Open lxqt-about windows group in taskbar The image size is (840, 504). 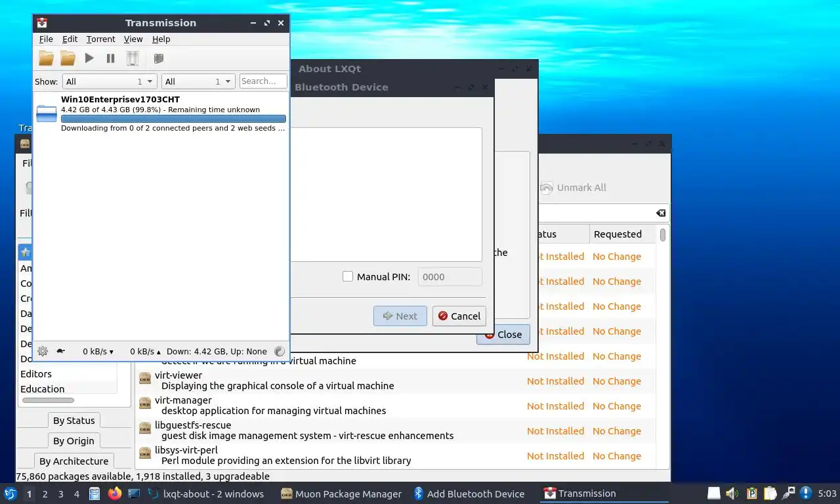click(205, 493)
